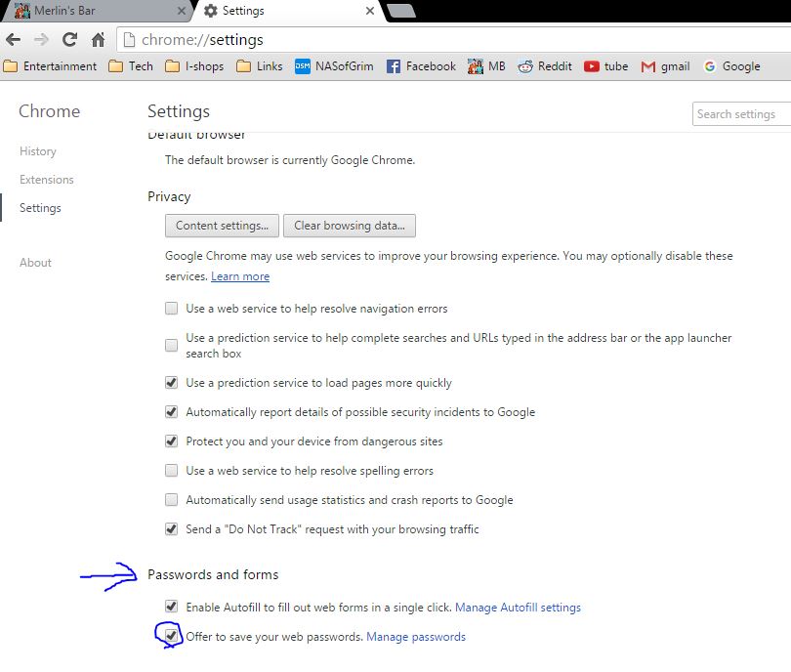Open the Tech bookmarks folder

click(131, 66)
